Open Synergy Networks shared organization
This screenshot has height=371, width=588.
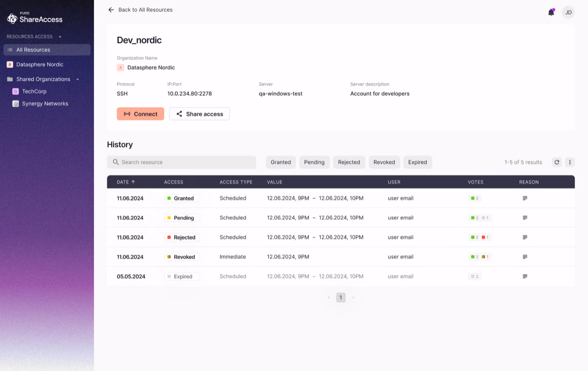tap(45, 104)
